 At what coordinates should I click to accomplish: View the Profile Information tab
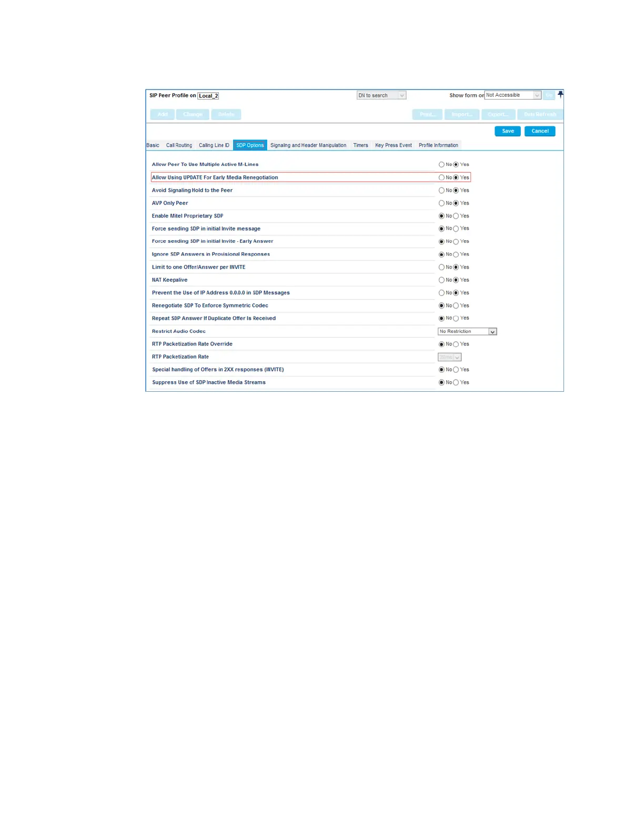(438, 145)
